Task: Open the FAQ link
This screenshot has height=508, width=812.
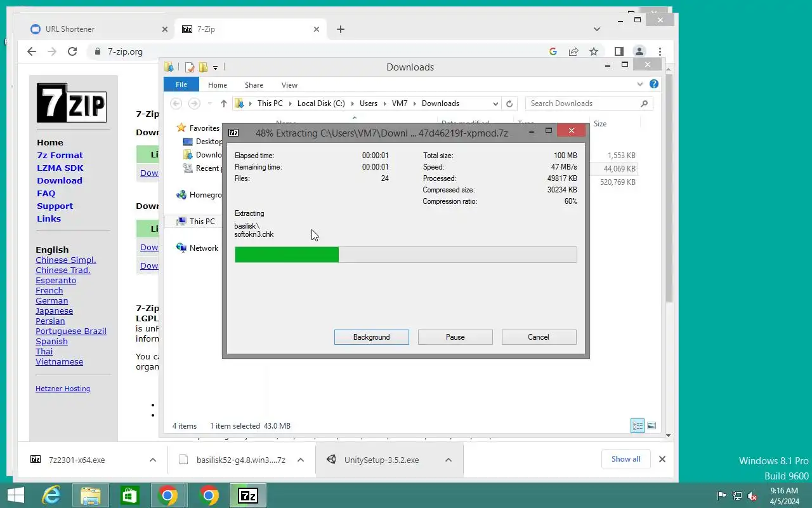Action: [x=46, y=194]
